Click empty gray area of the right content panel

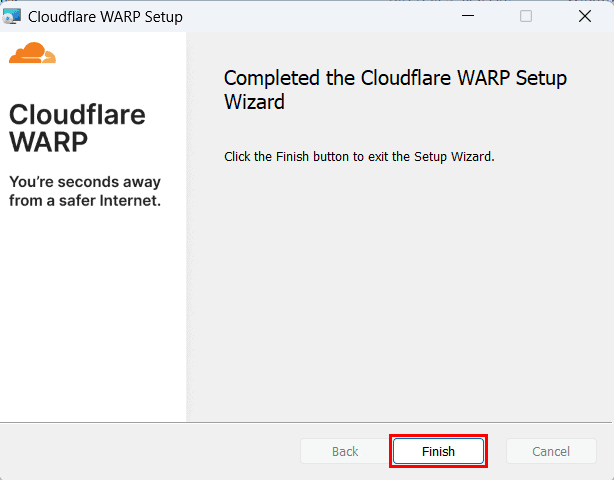point(399,294)
